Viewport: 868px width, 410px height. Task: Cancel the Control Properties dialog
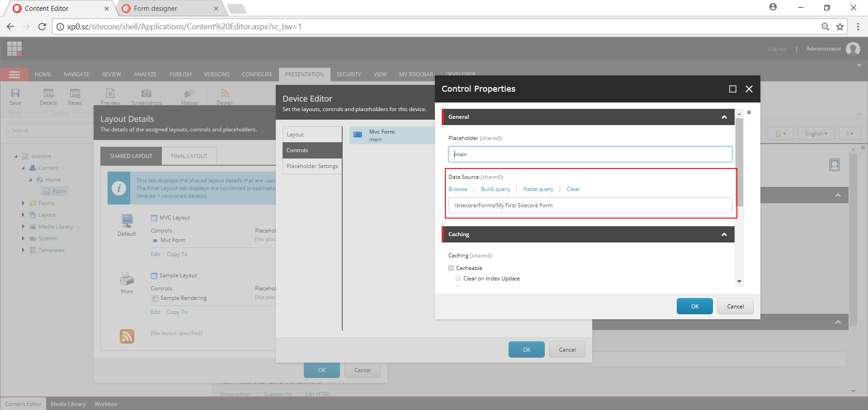(736, 306)
